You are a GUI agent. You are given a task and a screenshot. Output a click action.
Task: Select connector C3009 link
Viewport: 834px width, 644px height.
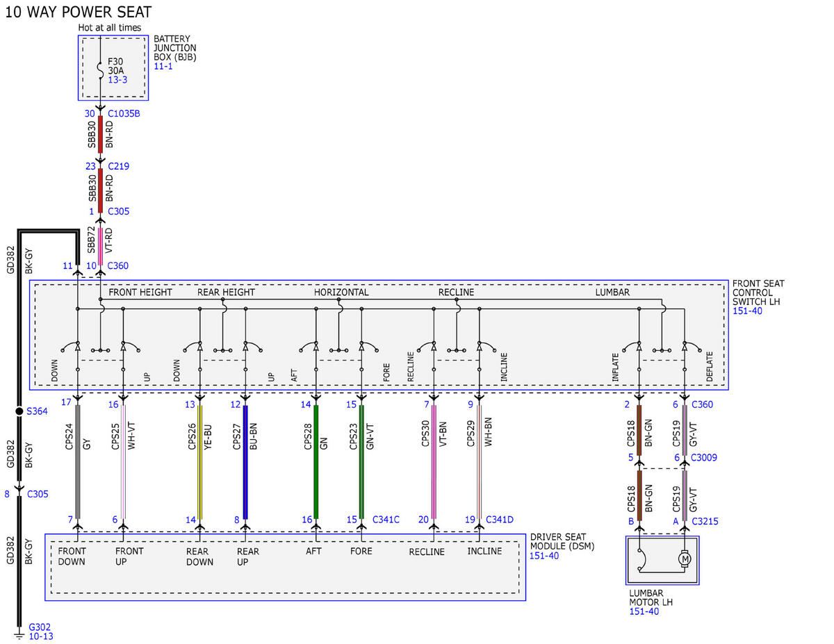705,457
